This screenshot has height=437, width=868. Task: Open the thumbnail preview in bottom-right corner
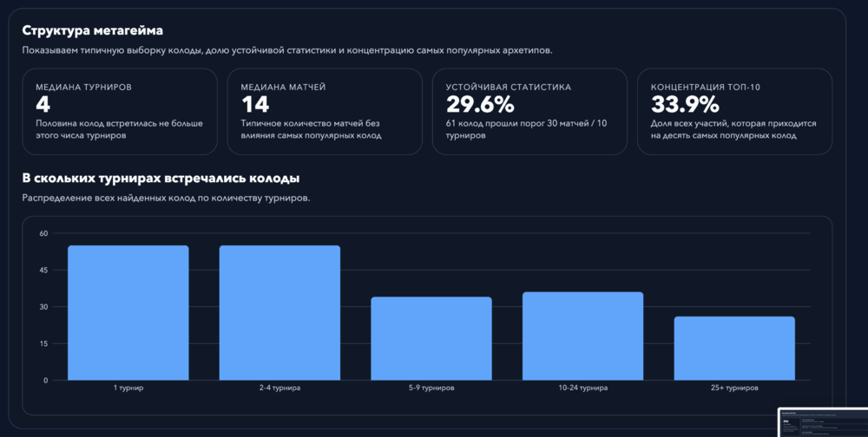[x=823, y=422]
